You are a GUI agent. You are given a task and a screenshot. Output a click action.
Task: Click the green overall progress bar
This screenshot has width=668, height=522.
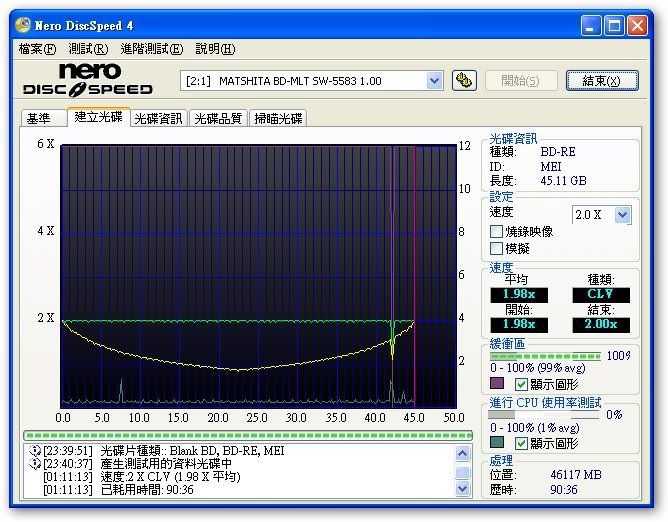point(248,435)
